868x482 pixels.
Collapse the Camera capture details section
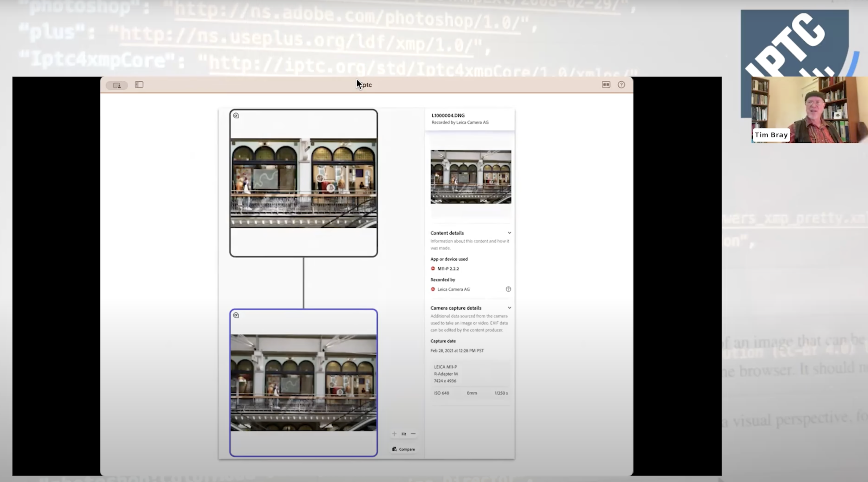[509, 308]
